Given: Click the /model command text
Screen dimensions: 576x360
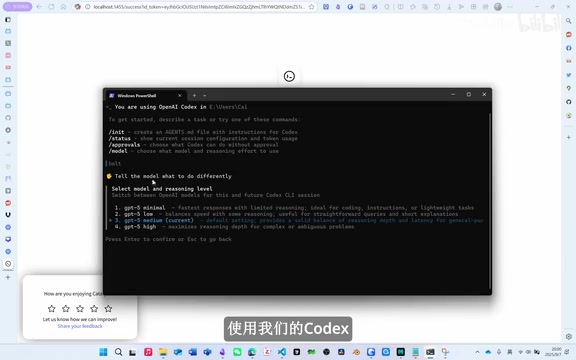Looking at the screenshot, I should tap(118, 151).
